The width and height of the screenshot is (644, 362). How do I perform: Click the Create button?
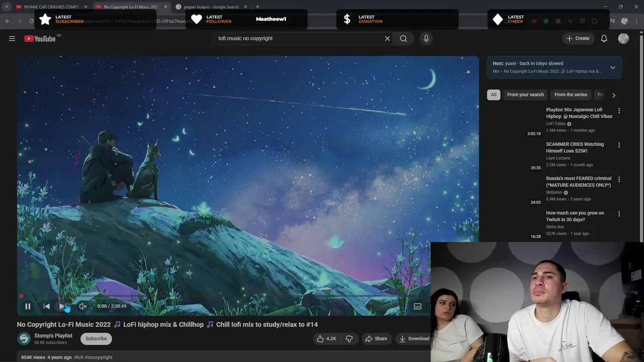pyautogui.click(x=578, y=38)
